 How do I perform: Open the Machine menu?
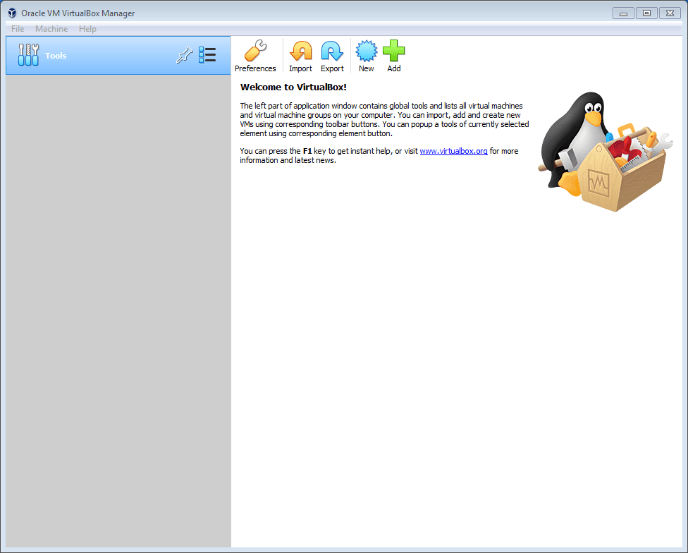point(51,29)
